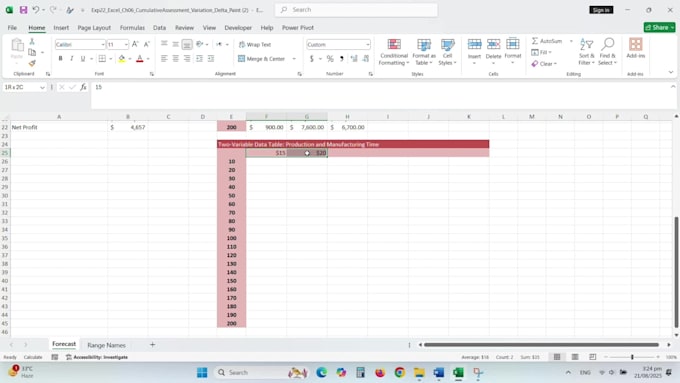Screen dimensions: 680x383
Task: Apply middle vertical alignment
Action: 175,44
